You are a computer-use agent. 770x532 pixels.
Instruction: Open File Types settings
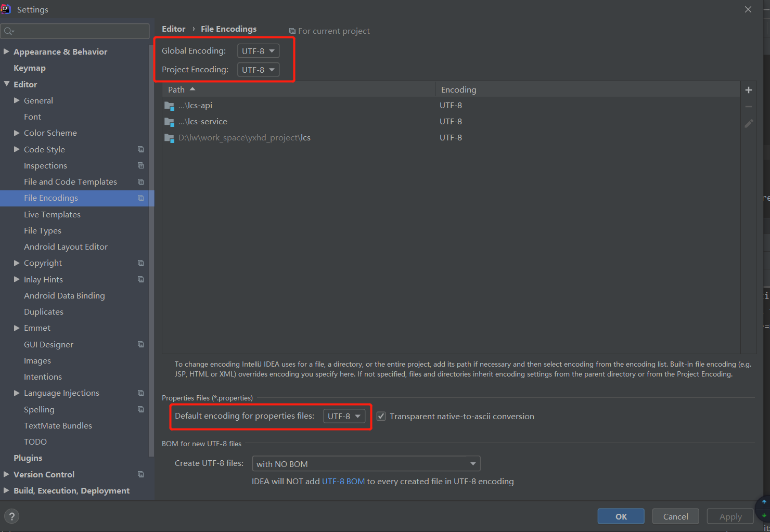coord(43,230)
